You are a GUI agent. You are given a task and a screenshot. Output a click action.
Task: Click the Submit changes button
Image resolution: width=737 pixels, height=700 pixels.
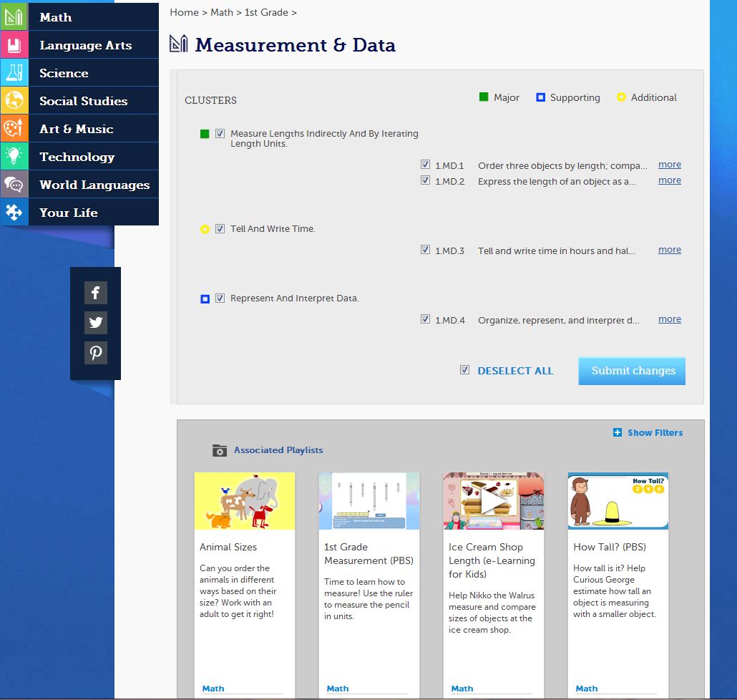point(632,371)
